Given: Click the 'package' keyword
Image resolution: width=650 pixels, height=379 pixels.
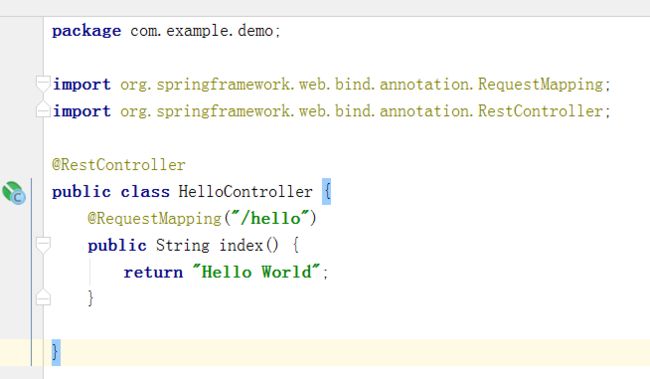Looking at the screenshot, I should click(x=87, y=31).
